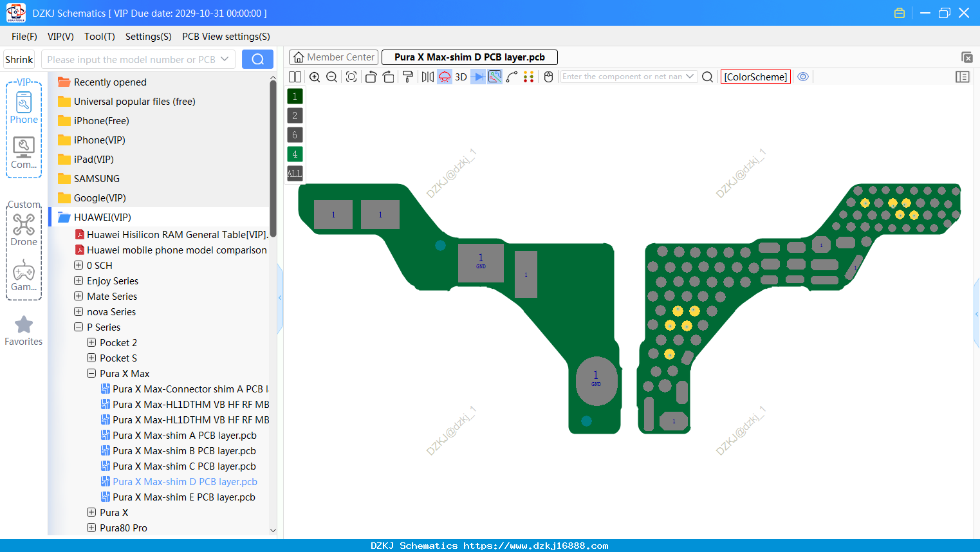Select PCB layer 1
The width and height of the screenshot is (980, 552).
coord(295,97)
